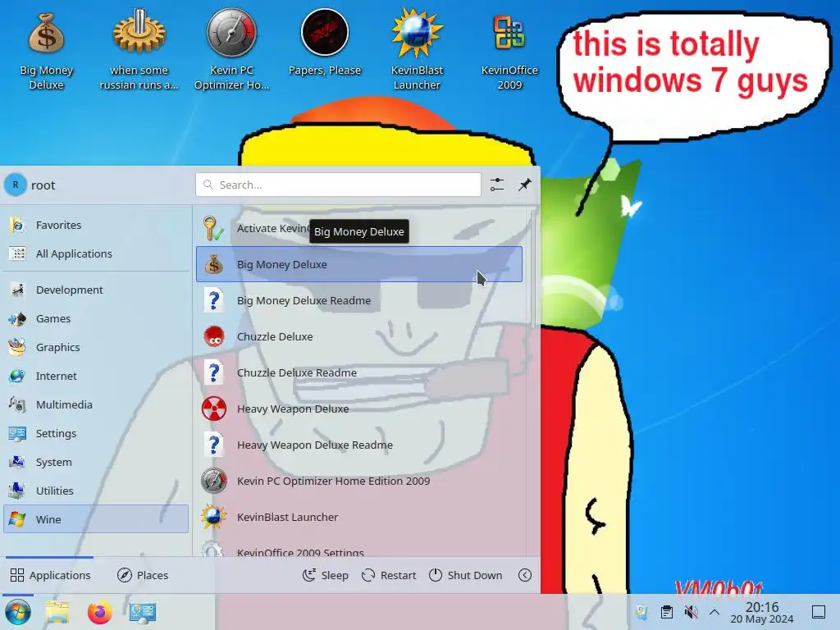Open Big Money Deluxe Readme
This screenshot has width=840, height=630.
pos(359,300)
